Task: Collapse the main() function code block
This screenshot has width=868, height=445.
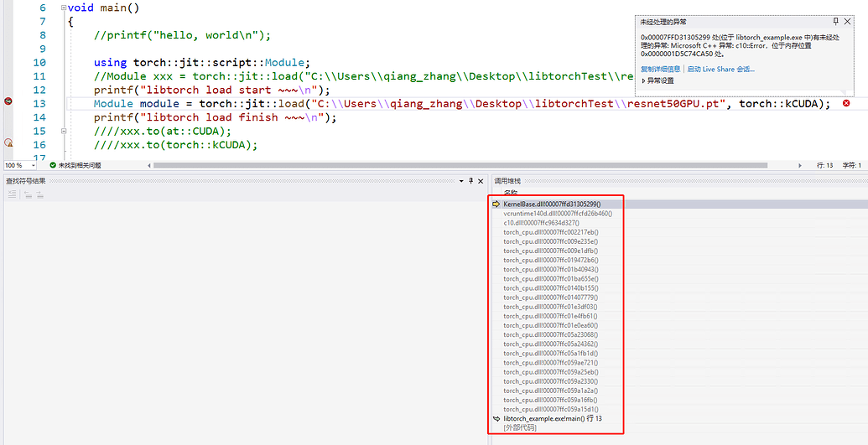Action: coord(64,8)
